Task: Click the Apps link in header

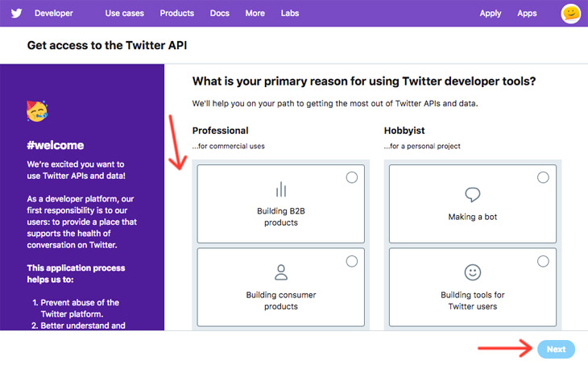Action: click(527, 14)
